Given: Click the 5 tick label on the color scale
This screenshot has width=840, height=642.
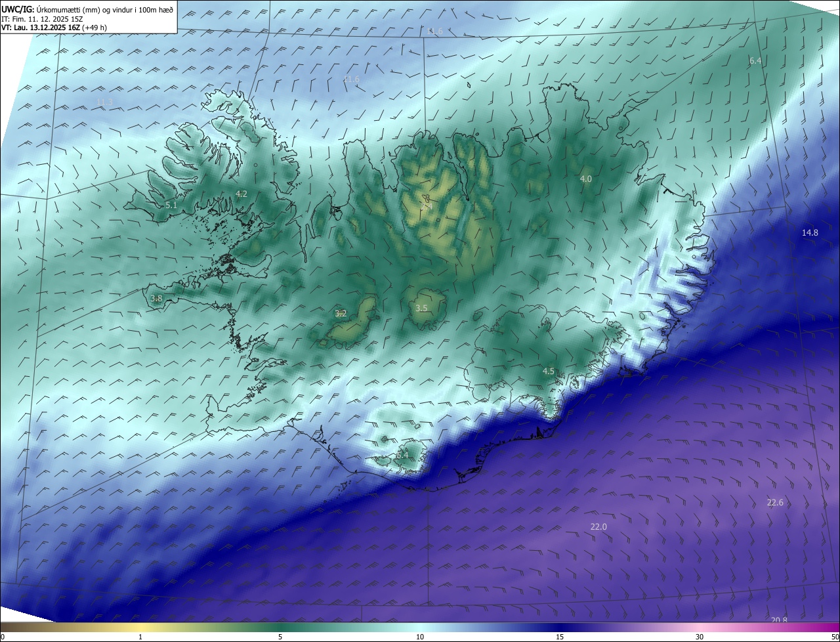Looking at the screenshot, I should click(x=280, y=637).
